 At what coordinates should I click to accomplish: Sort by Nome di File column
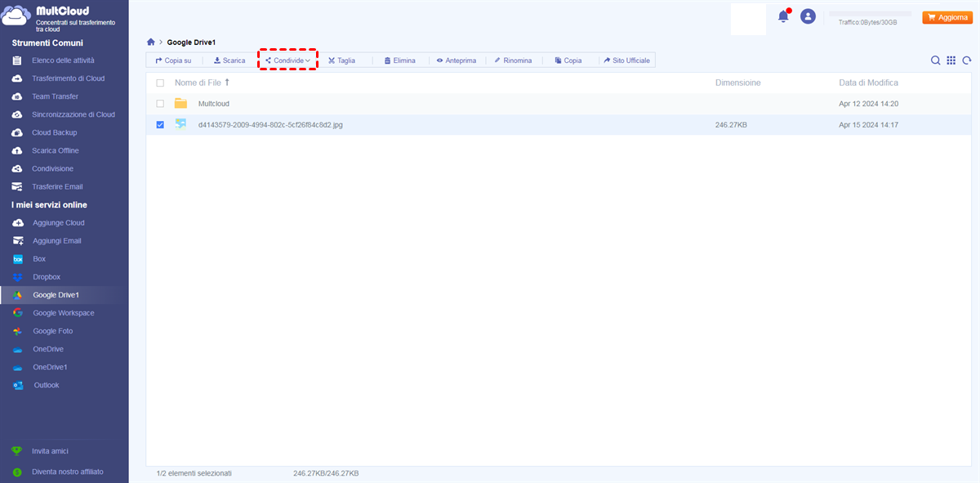click(x=202, y=83)
